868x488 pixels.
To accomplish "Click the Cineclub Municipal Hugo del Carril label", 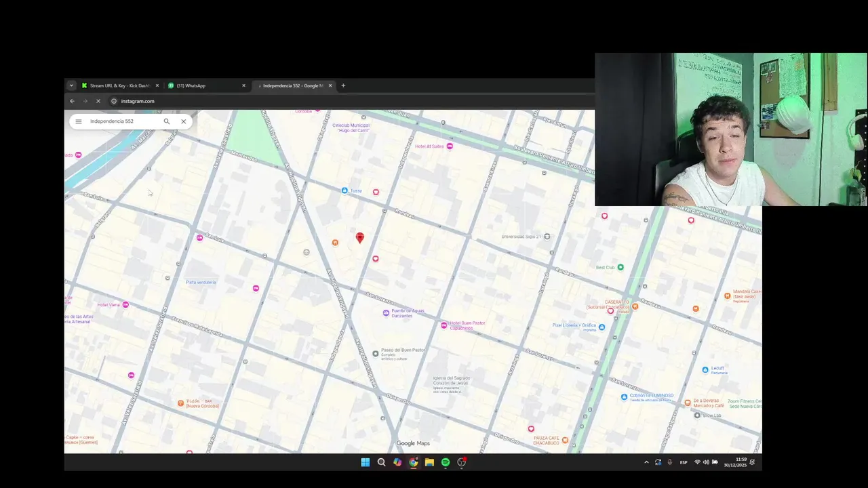I will (x=351, y=127).
